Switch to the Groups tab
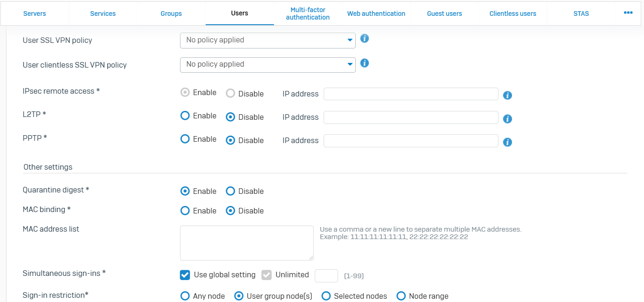This screenshot has height=302, width=644. (x=171, y=14)
